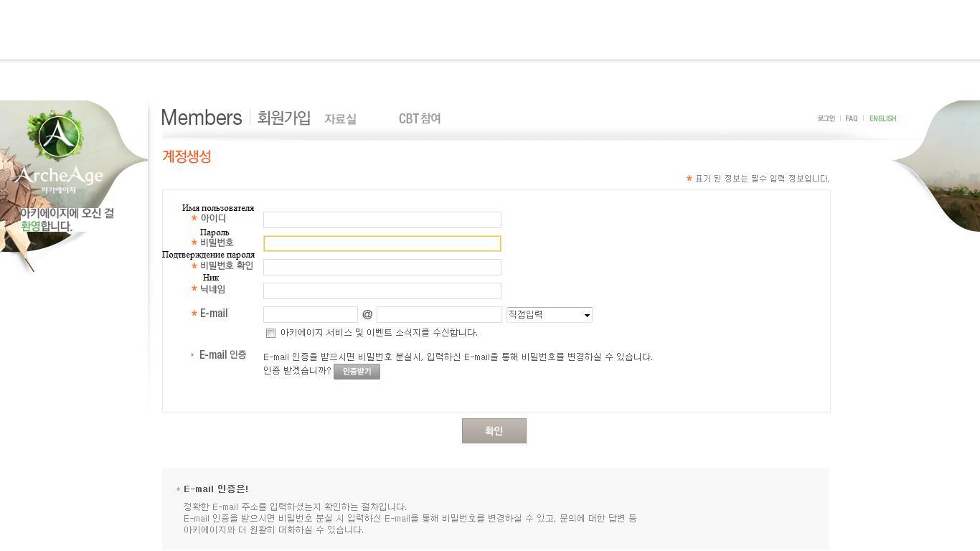Click the E-mail 인증 row label
This screenshot has width=980, height=551.
point(222,355)
